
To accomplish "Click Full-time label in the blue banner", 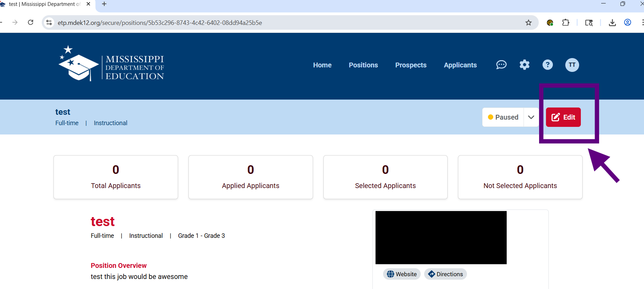I will pyautogui.click(x=67, y=123).
